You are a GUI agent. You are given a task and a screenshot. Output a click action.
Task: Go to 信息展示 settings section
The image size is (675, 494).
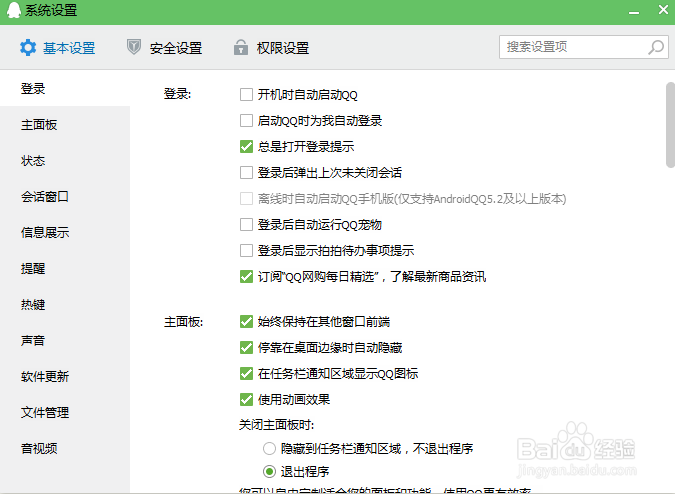(65, 233)
